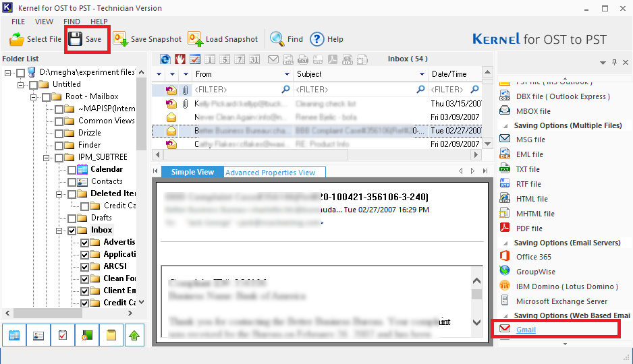This screenshot has height=364, width=633.
Task: Click the 31-day view icon
Action: click(254, 59)
